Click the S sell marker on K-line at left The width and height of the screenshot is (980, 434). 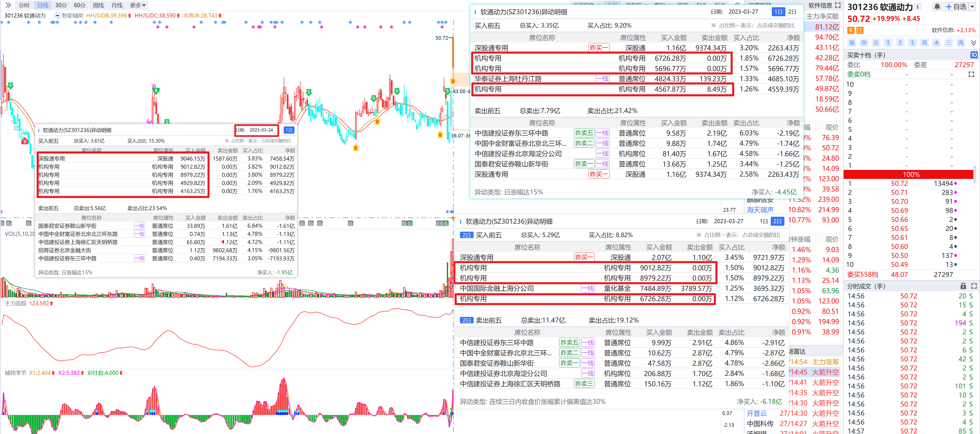coord(10,85)
